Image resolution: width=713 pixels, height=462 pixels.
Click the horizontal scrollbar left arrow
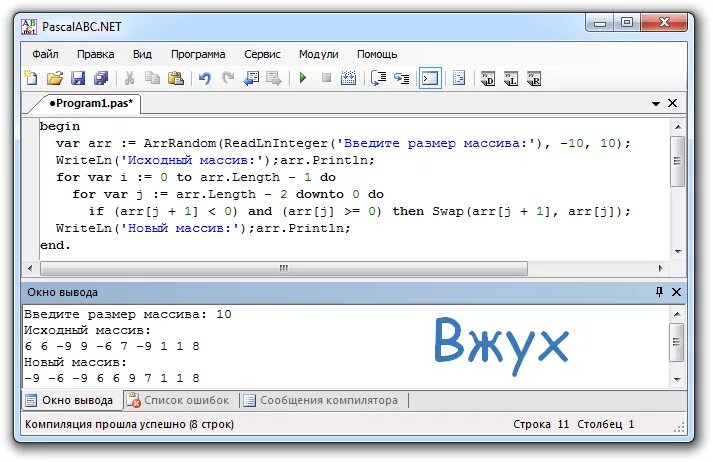[30, 268]
